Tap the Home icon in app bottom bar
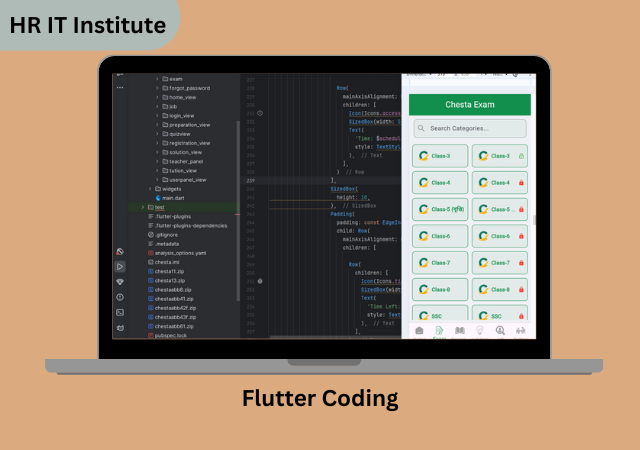Image resolution: width=640 pixels, height=450 pixels. (419, 330)
